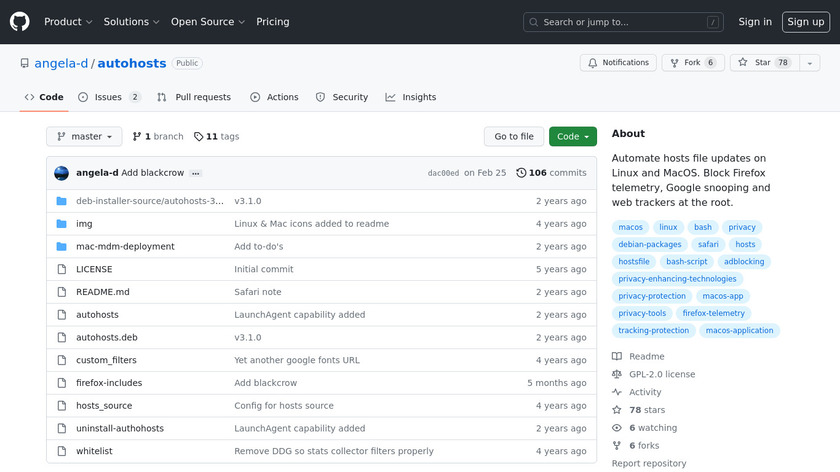Open the green Code dropdown

click(572, 137)
